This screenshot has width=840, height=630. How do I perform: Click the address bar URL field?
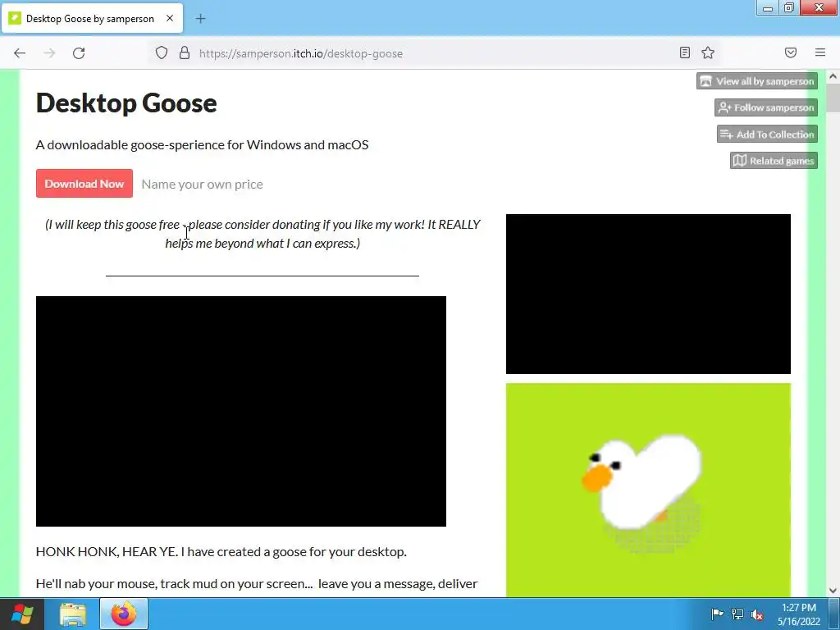(434, 53)
